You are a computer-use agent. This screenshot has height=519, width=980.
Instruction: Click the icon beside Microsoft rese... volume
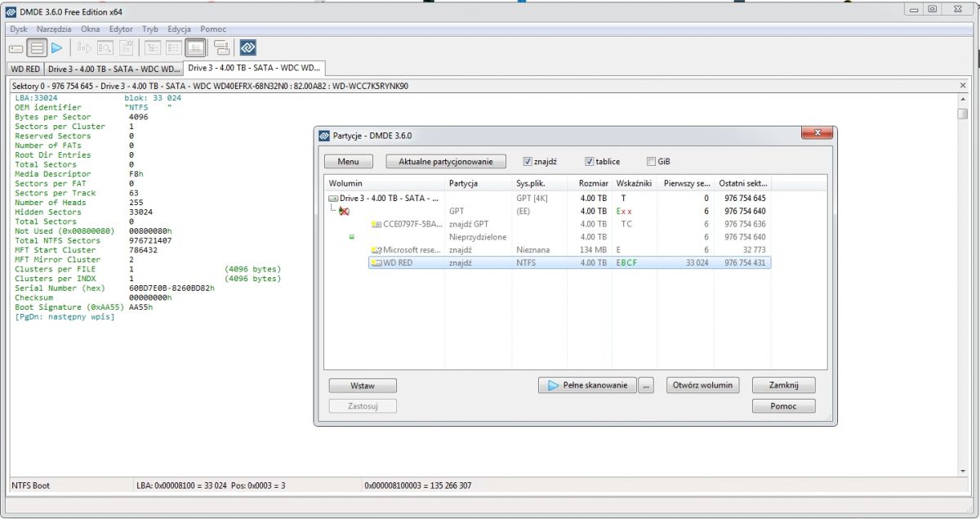pos(376,250)
